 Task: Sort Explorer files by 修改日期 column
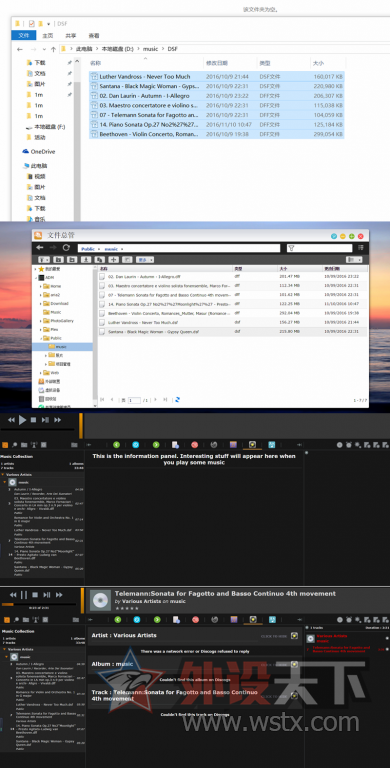click(x=217, y=63)
